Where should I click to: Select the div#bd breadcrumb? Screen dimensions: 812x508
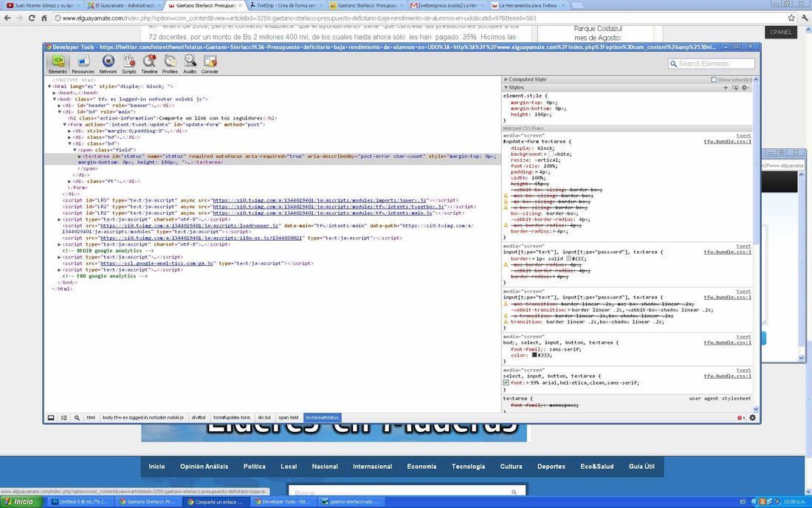click(x=199, y=417)
